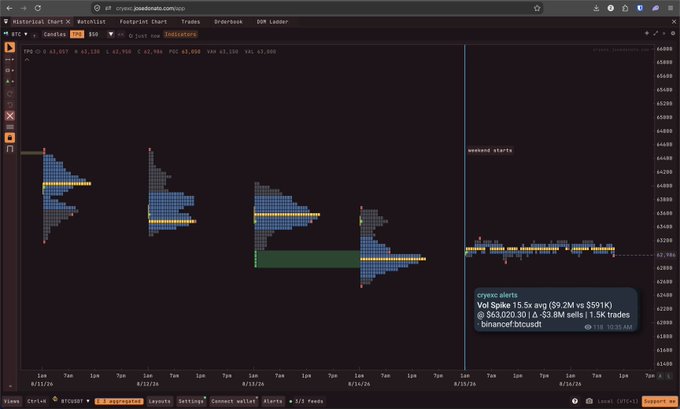Open Settings in the bottom bar

(191, 401)
